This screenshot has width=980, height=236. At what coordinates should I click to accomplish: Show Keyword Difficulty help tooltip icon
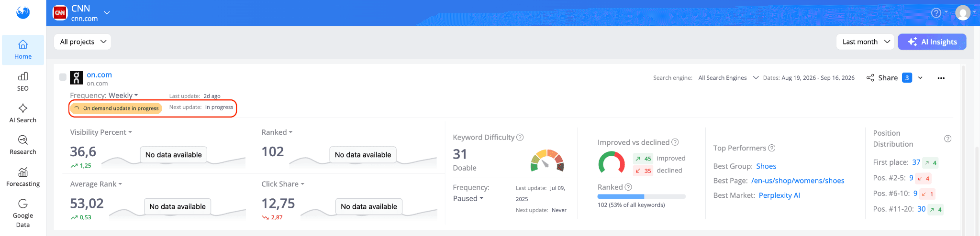point(520,137)
